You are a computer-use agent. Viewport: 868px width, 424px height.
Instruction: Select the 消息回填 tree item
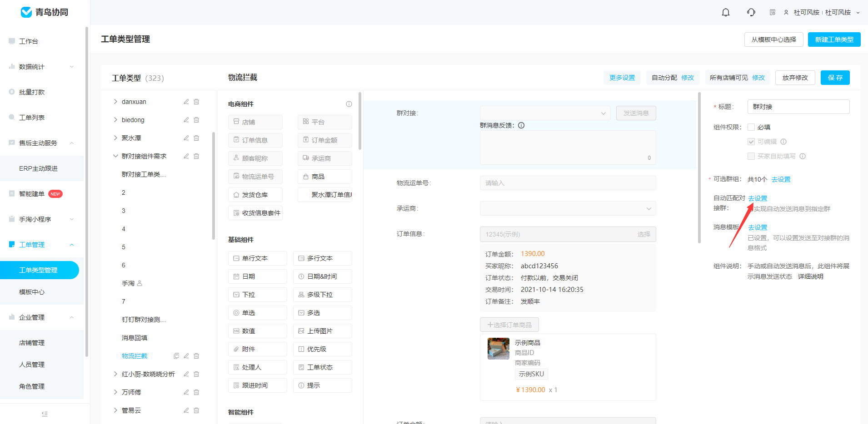pos(135,338)
